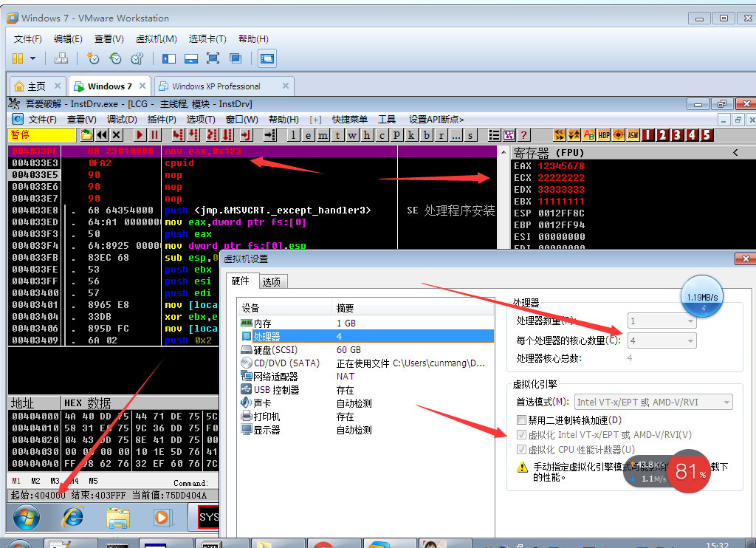Viewport: 756px width, 548px height.
Task: Click the Internet Explorer icon in Windows 7 taskbar
Action: (x=73, y=518)
